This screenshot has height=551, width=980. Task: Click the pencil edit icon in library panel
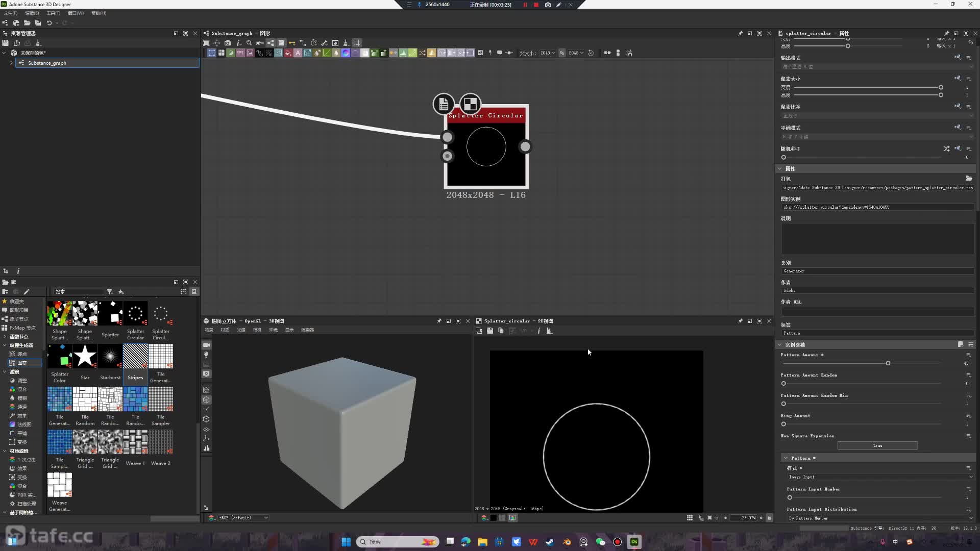click(27, 292)
